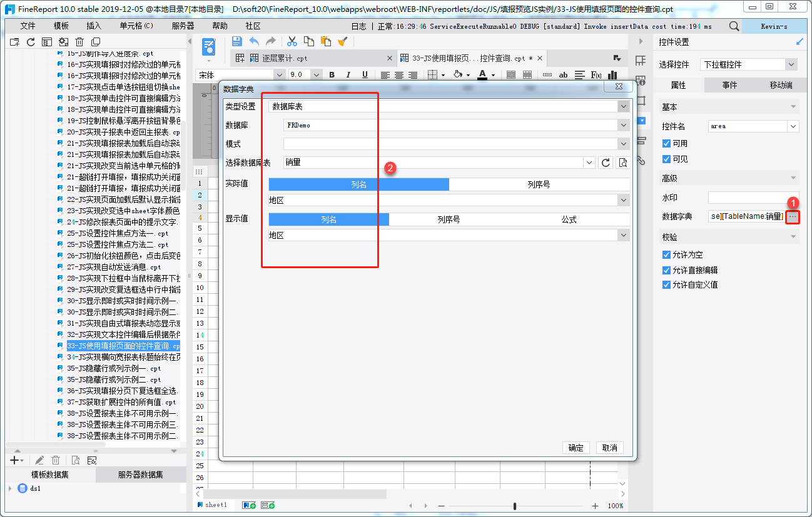Center align cell text

(399, 75)
